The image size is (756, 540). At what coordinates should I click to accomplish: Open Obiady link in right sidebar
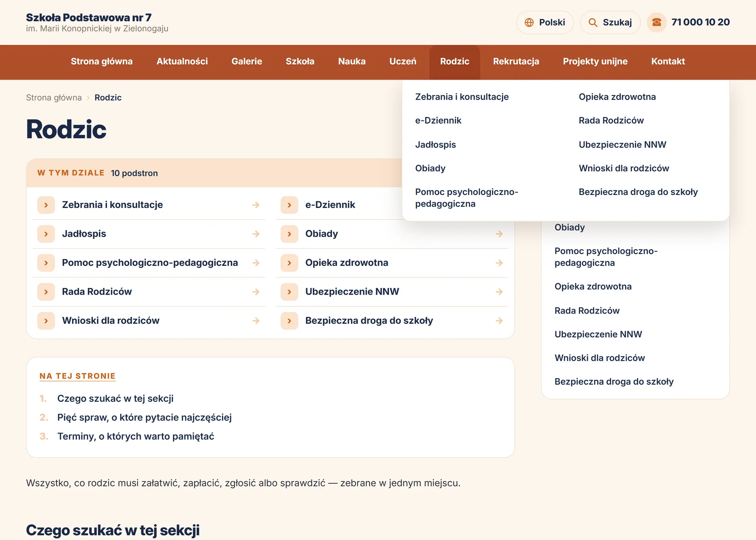click(x=570, y=227)
